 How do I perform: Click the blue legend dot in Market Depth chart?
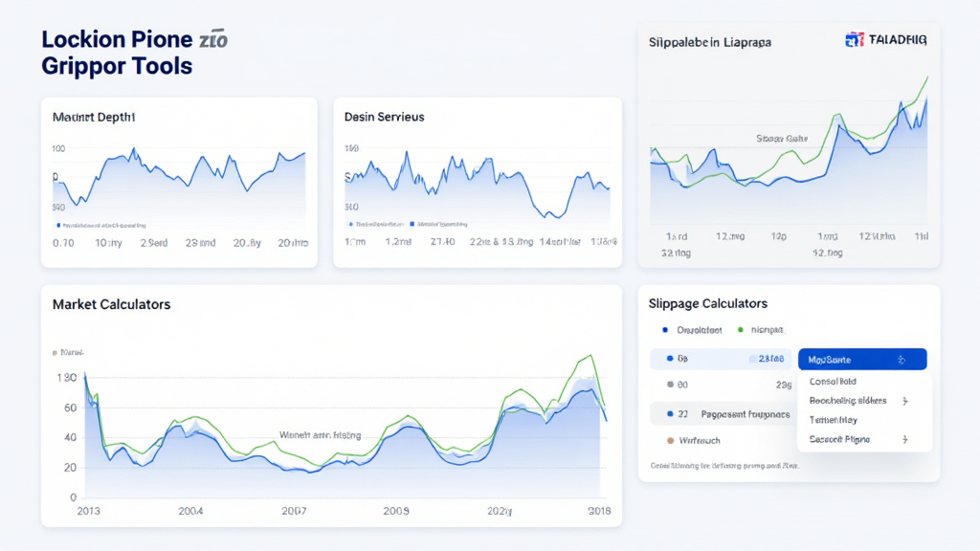[x=59, y=226]
